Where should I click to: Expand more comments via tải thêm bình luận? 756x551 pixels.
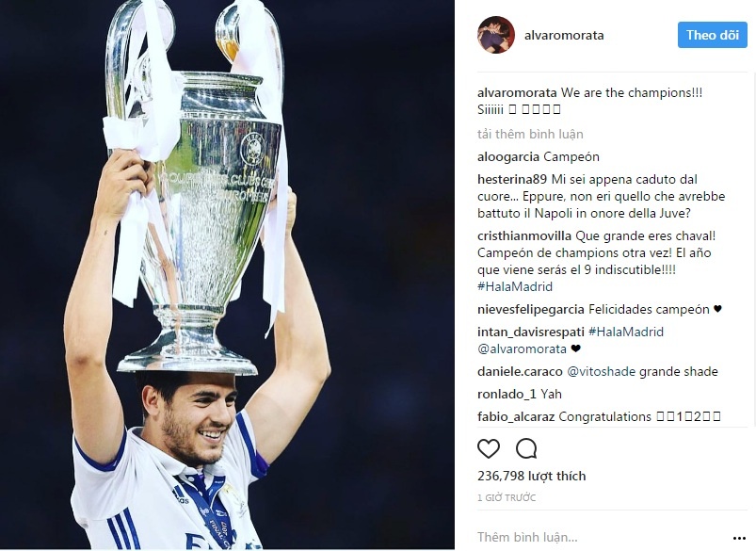click(530, 134)
